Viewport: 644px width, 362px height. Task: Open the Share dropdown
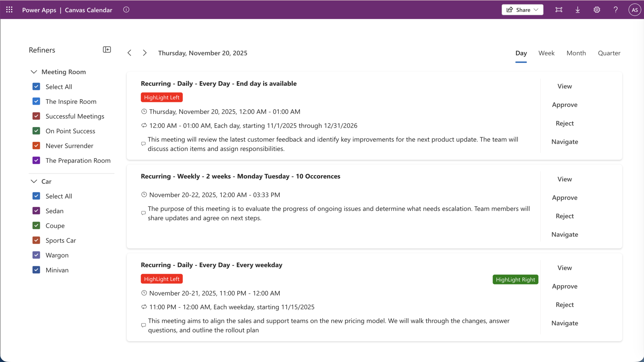coord(522,10)
